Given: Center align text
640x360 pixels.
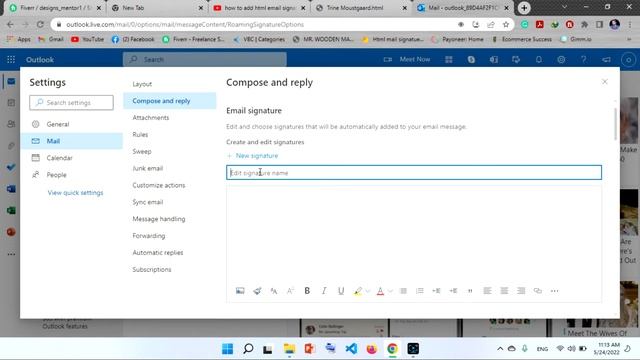Looking at the screenshot, I should (504, 291).
